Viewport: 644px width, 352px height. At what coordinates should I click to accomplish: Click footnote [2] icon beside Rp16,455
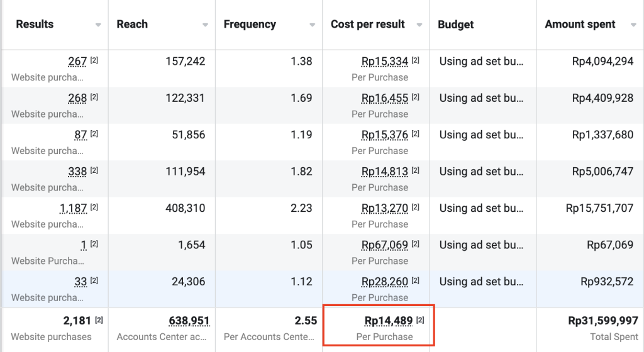point(416,97)
